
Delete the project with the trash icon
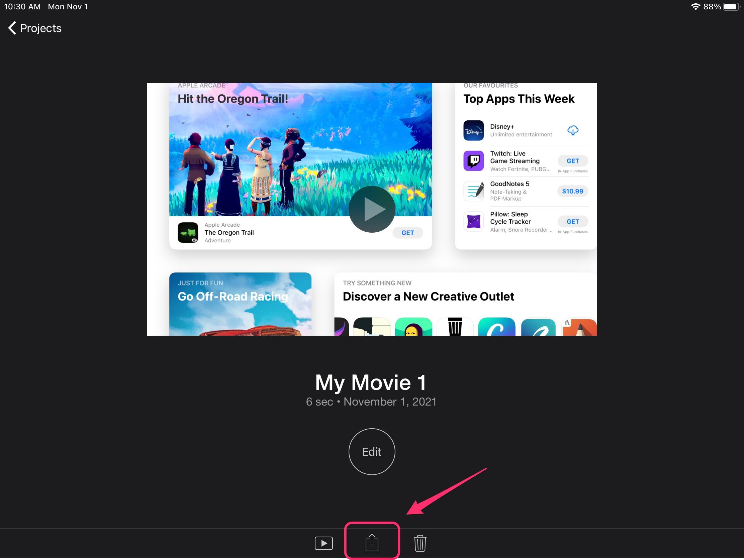tap(420, 543)
